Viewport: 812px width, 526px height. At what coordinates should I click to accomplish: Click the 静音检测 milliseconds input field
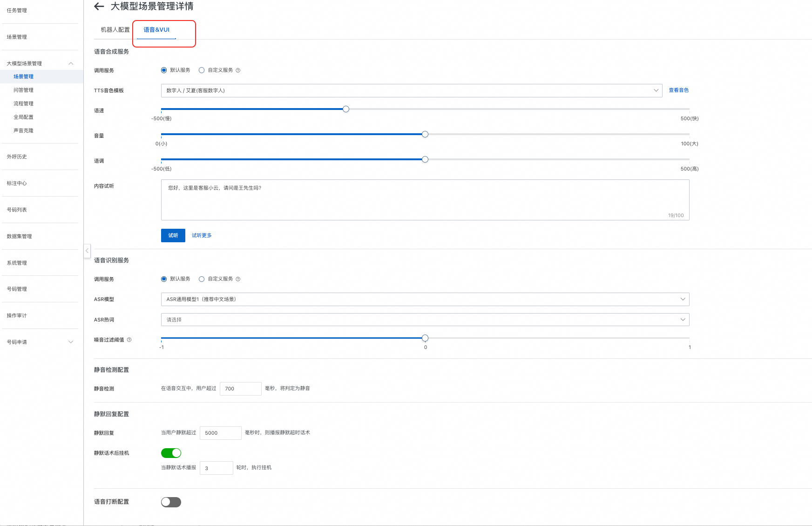click(x=240, y=389)
